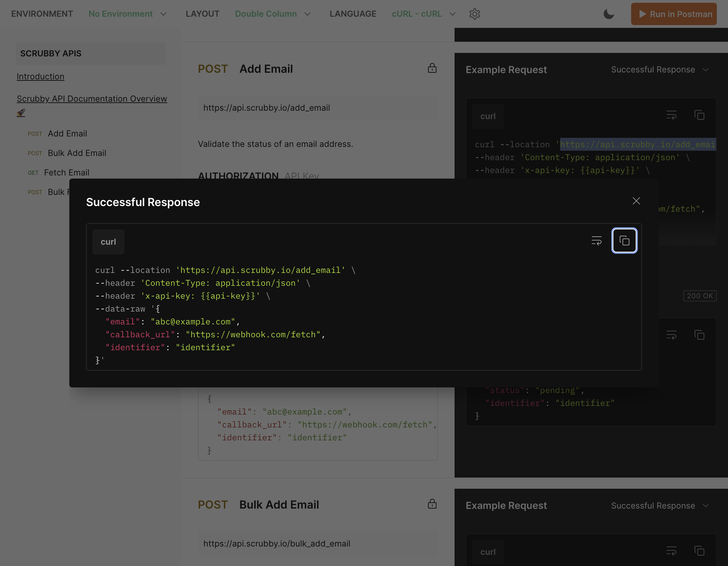The width and height of the screenshot is (728, 566).
Task: Click the Successful Response dialog title
Action: [143, 202]
